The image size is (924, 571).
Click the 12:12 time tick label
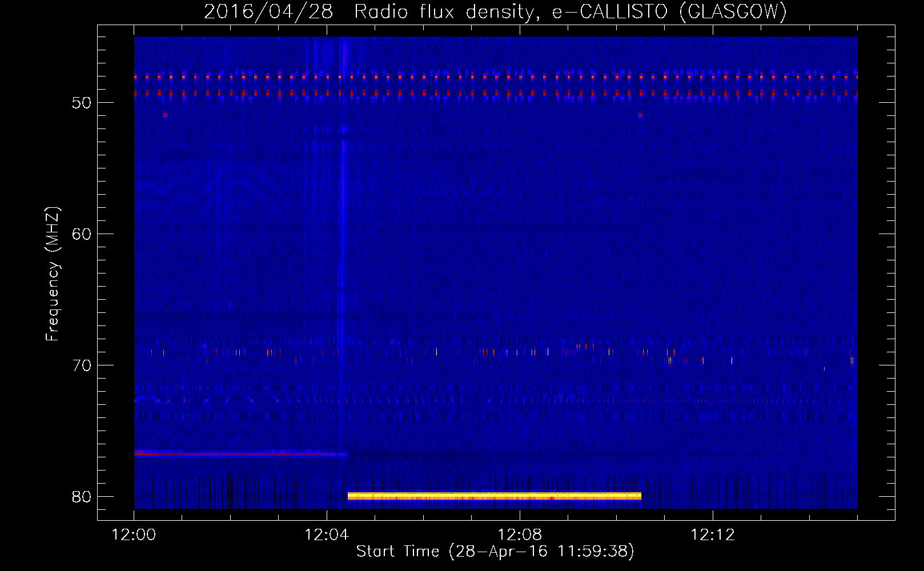[x=713, y=535]
